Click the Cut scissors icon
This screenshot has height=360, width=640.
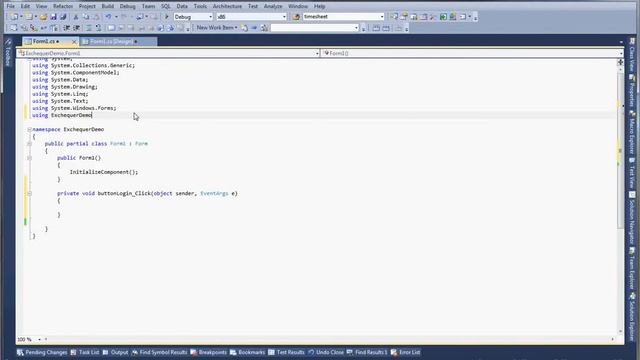76,17
